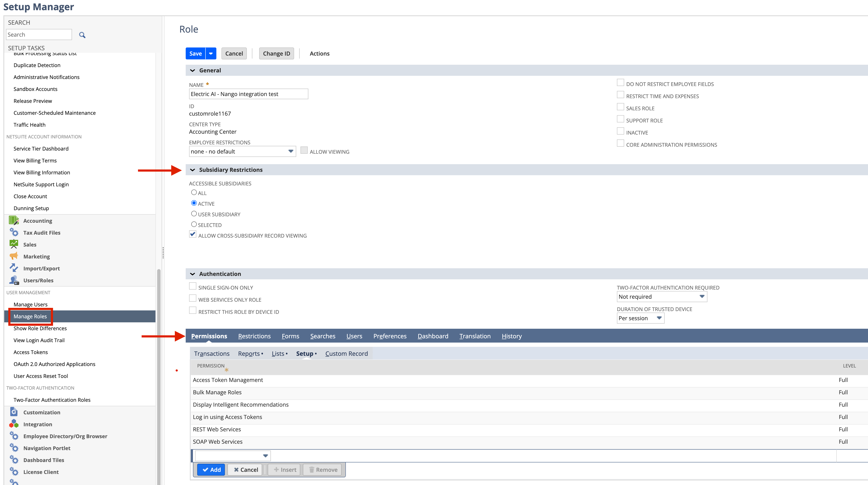Check Web Services Only Role

pyautogui.click(x=193, y=298)
